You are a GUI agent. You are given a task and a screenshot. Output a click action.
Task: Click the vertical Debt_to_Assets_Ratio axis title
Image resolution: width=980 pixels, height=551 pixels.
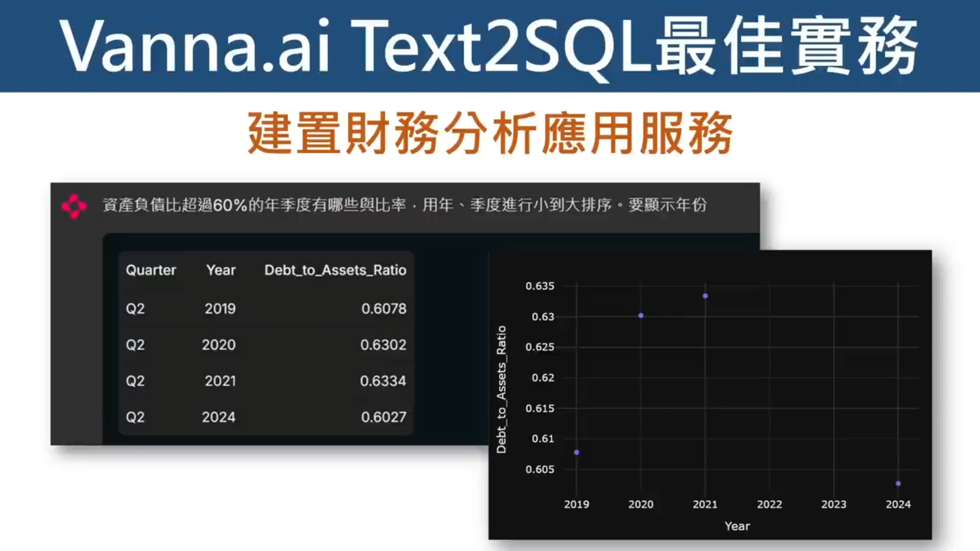pos(501,389)
